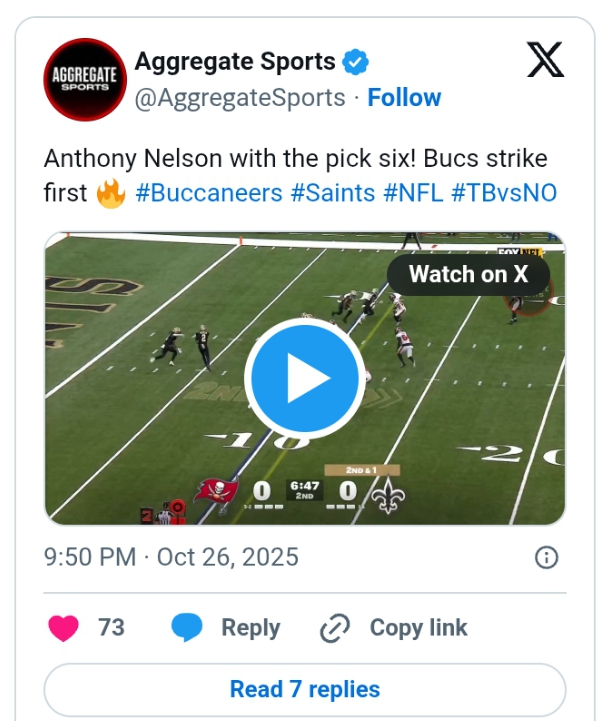Open the X logo link

[x=544, y=62]
